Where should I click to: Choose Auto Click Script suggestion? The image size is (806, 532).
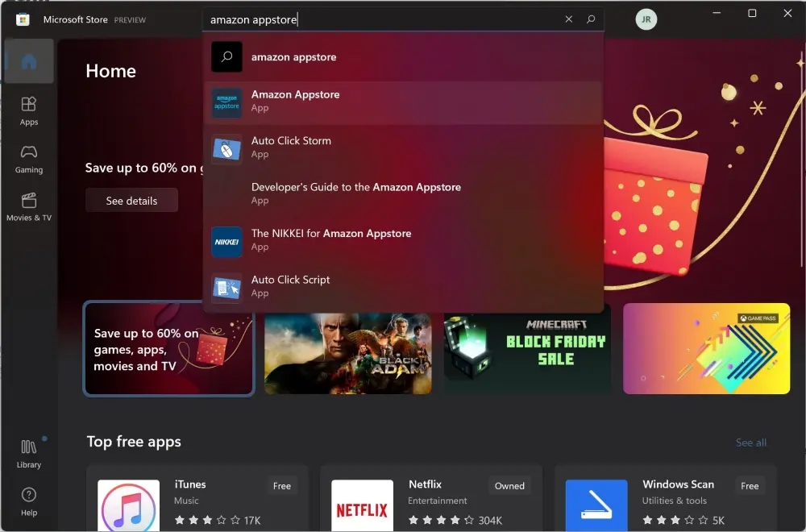[403, 287]
